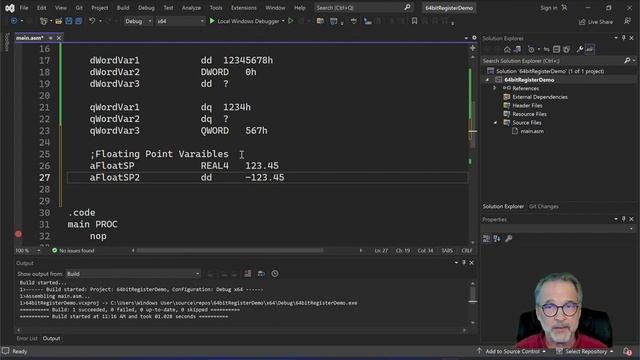Toggle the Preview Selected Items button
Viewport: 640px width, 360px height.
[590, 49]
